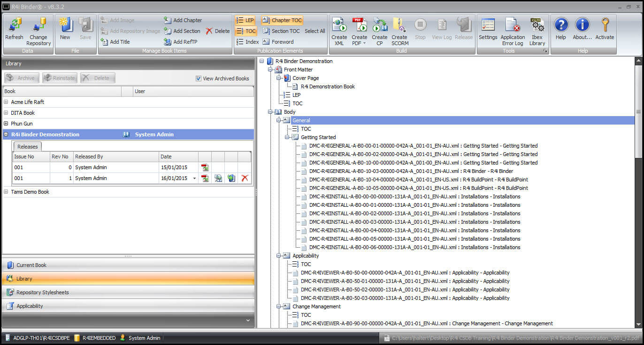
Task: Toggle the Index publication element
Action: (x=247, y=42)
